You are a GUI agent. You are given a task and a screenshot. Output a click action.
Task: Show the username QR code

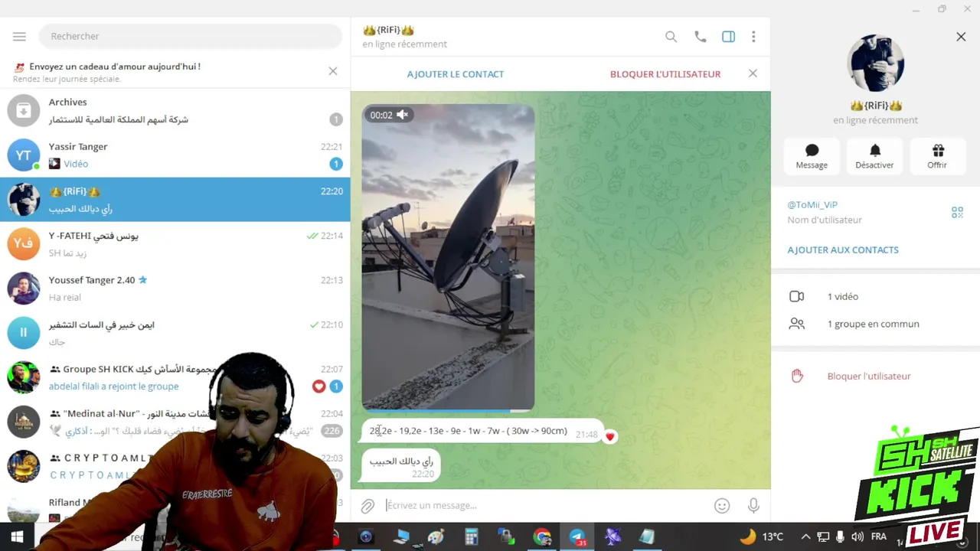coord(957,213)
